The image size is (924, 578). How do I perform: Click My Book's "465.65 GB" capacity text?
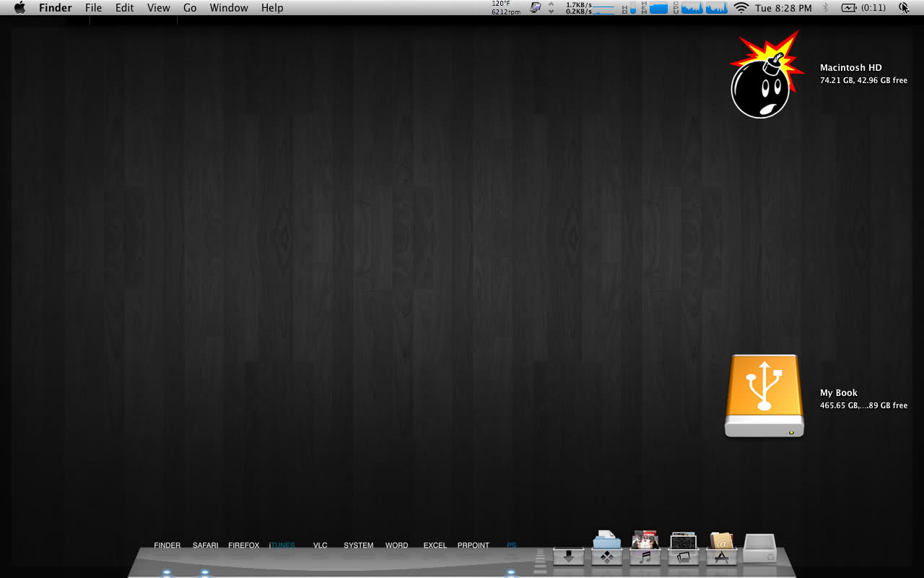(x=838, y=406)
